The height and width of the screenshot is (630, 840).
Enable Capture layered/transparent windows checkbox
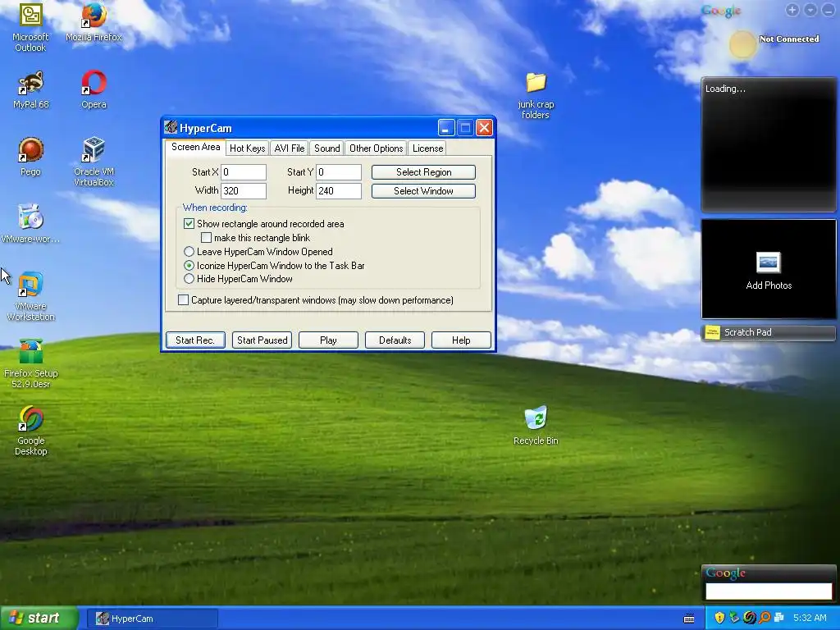click(x=183, y=300)
